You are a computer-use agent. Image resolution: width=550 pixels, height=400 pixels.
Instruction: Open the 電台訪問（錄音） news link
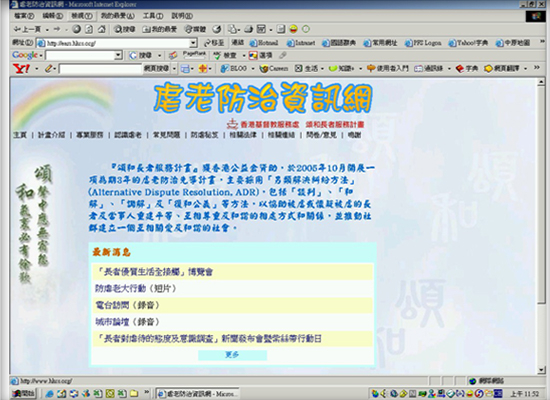click(x=127, y=305)
